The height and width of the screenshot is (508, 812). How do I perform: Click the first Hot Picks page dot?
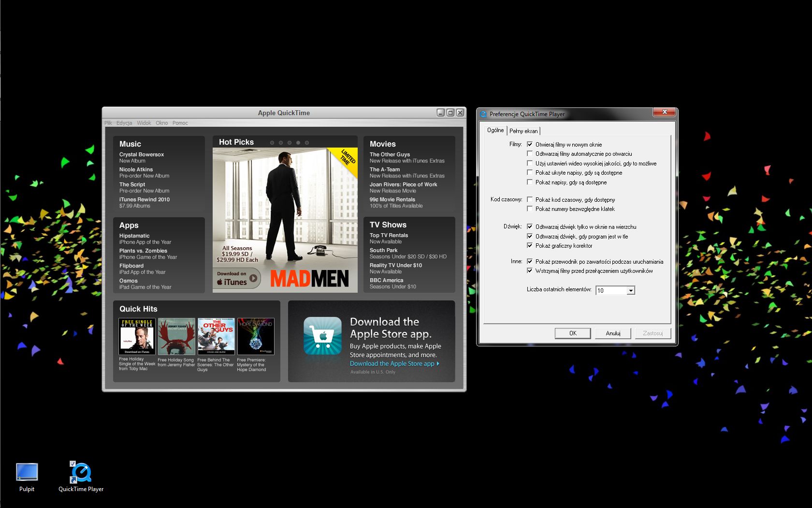[272, 143]
